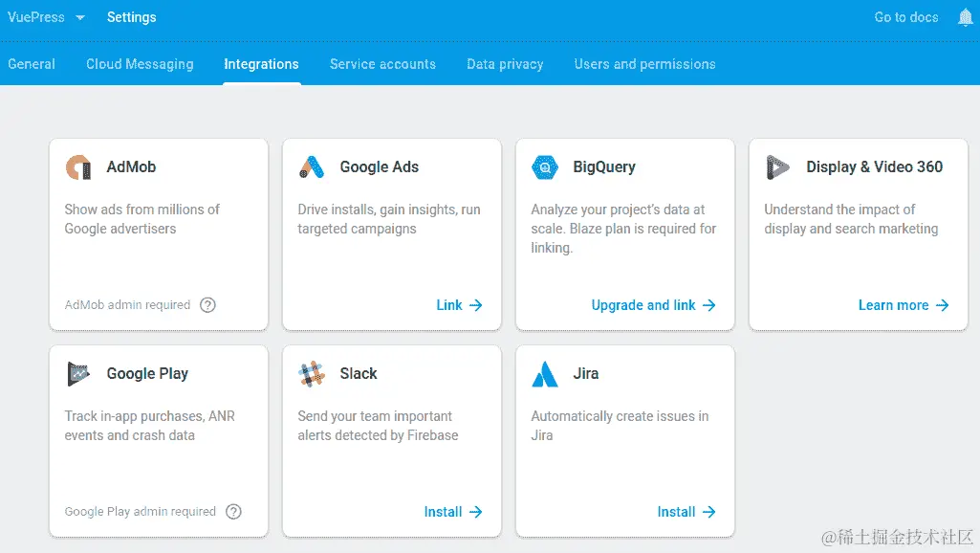Viewport: 980px width, 553px height.
Task: Click the 'Google Play admin required' text
Action: tap(140, 512)
